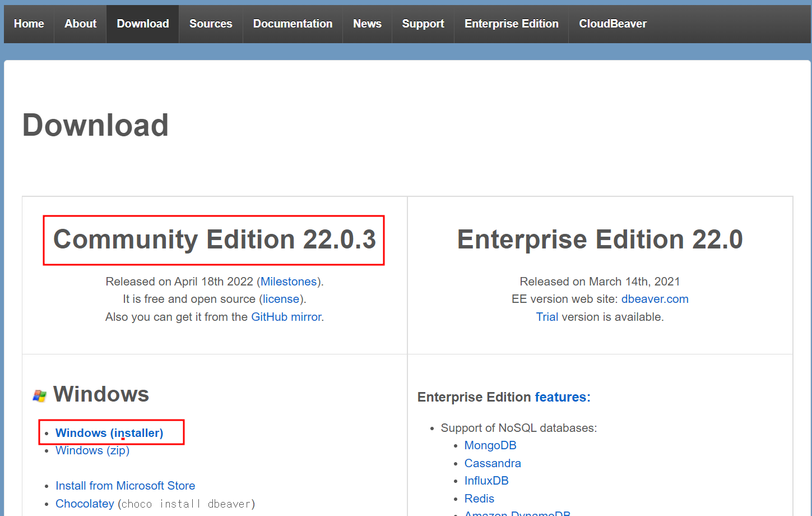
Task: Click the Download page title
Action: point(95,125)
